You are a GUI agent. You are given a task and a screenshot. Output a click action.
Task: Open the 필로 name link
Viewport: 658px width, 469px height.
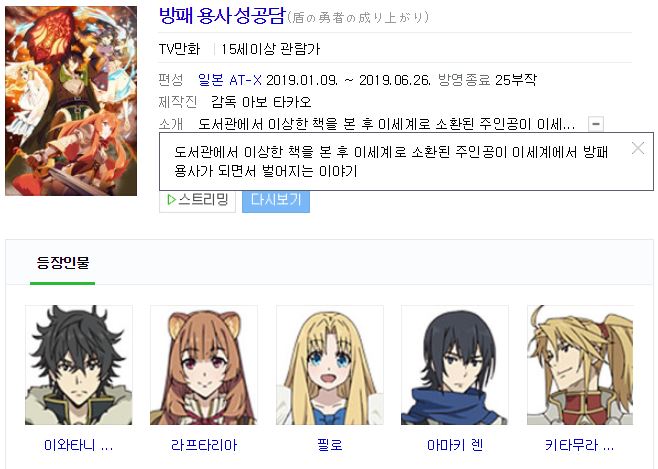click(330, 445)
